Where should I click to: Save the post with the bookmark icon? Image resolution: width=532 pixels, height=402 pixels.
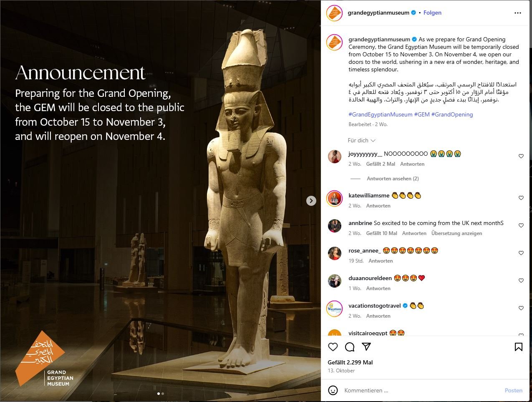click(519, 347)
